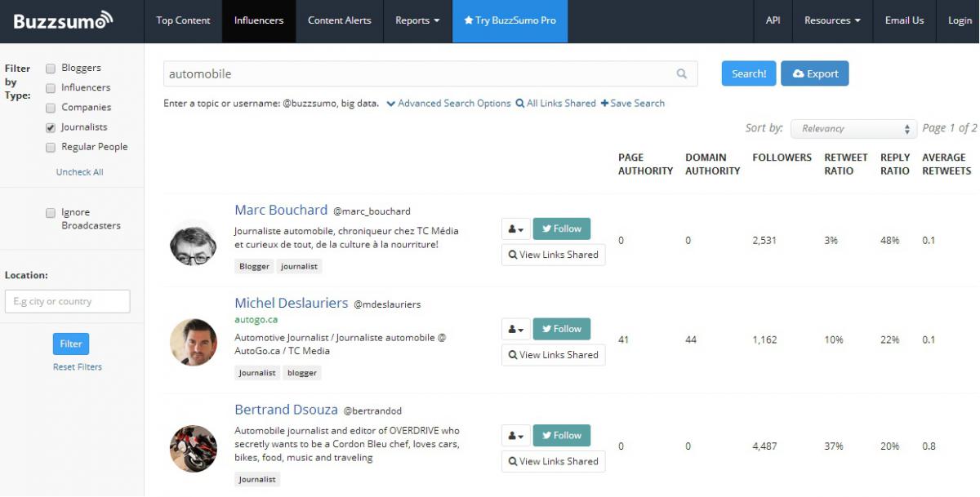980x497 pixels.
Task: Click Email Us in the top bar
Action: pos(904,20)
